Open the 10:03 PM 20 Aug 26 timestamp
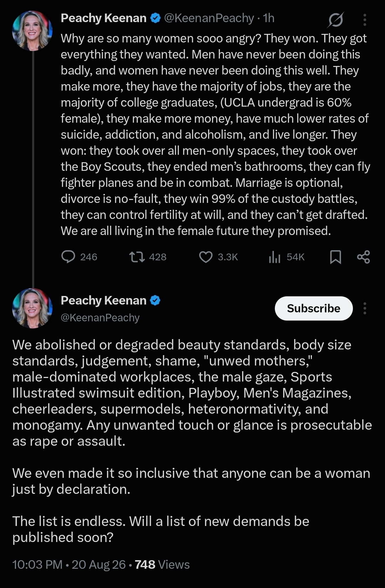This screenshot has width=385, height=588. 69,564
